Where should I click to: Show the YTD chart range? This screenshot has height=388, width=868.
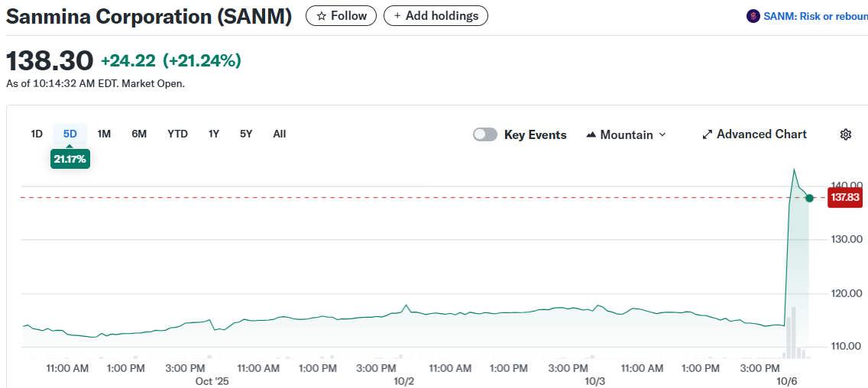tap(177, 134)
